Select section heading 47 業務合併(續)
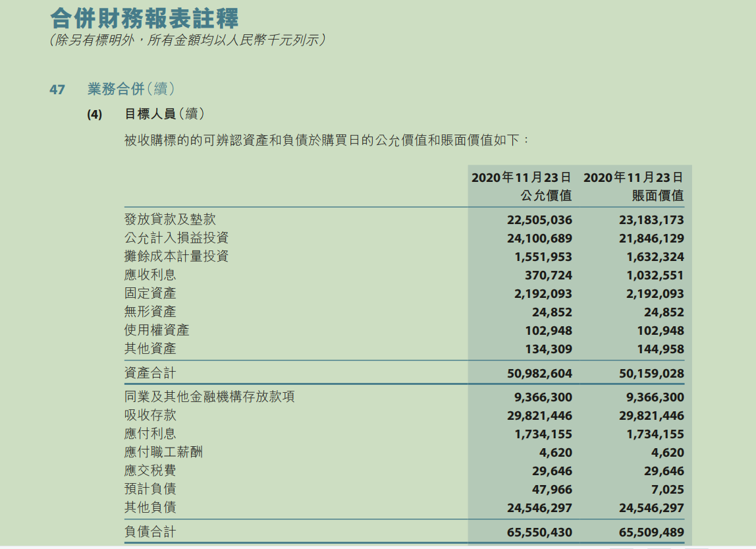Image resolution: width=756 pixels, height=549 pixels. coord(112,89)
